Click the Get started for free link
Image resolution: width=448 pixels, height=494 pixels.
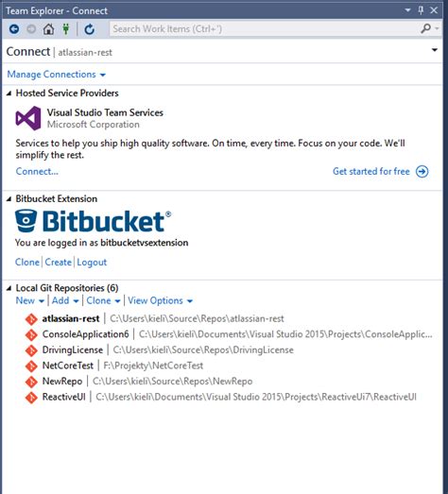(x=371, y=171)
